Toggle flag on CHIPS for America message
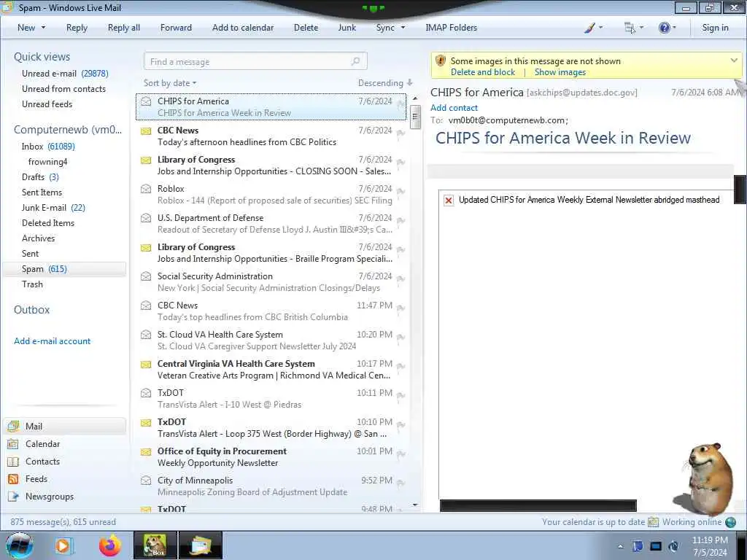The height and width of the screenshot is (560, 747). click(400, 104)
